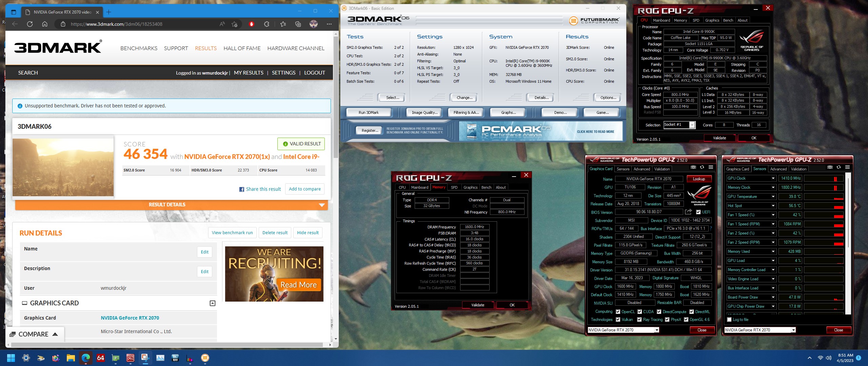Open the Edge profile avatar
This screenshot has height=366, width=868.
coord(314,24)
